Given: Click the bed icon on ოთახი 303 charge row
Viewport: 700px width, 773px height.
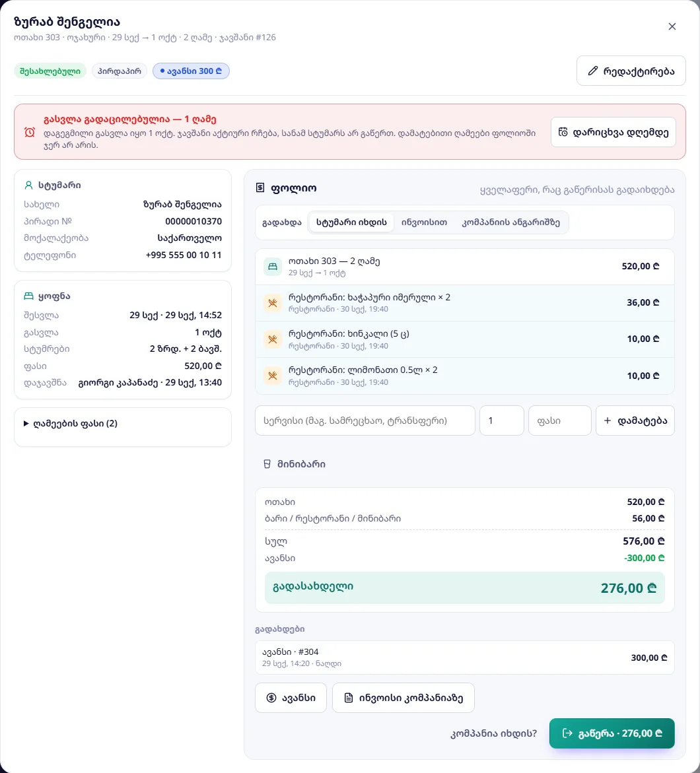Looking at the screenshot, I should pos(272,267).
